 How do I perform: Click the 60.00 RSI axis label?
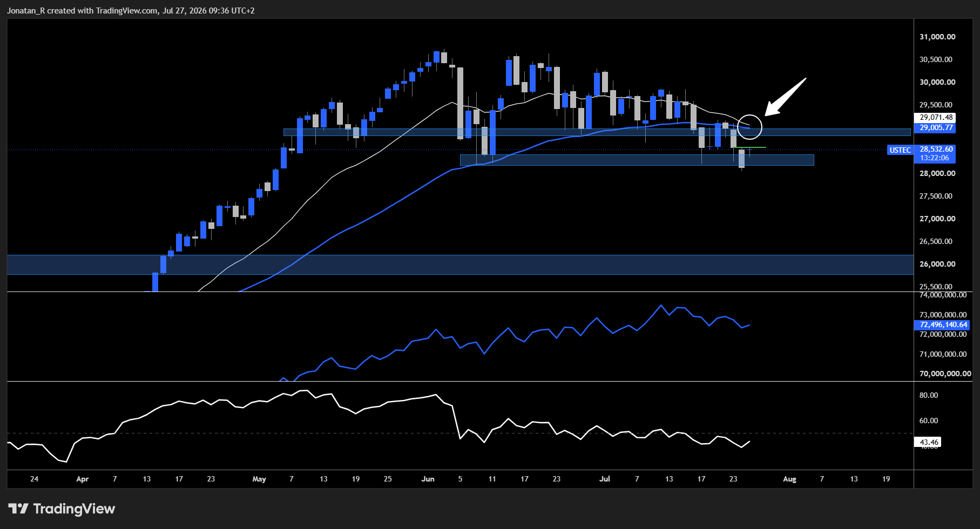pyautogui.click(x=929, y=421)
